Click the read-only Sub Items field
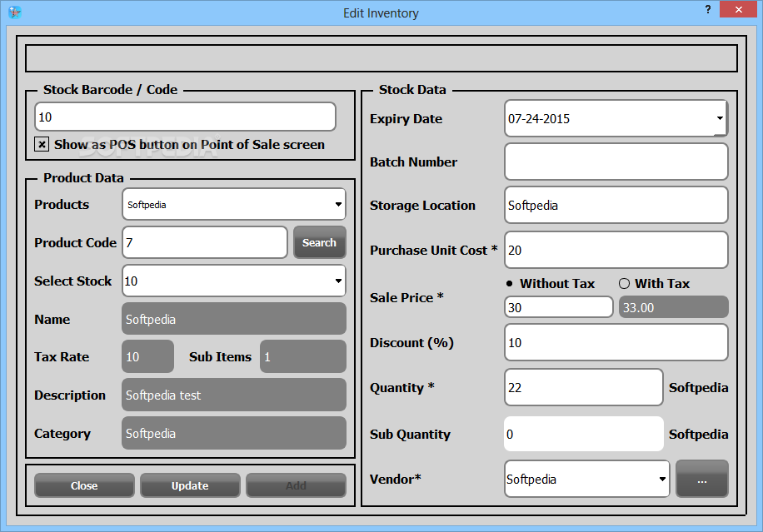 pos(303,356)
